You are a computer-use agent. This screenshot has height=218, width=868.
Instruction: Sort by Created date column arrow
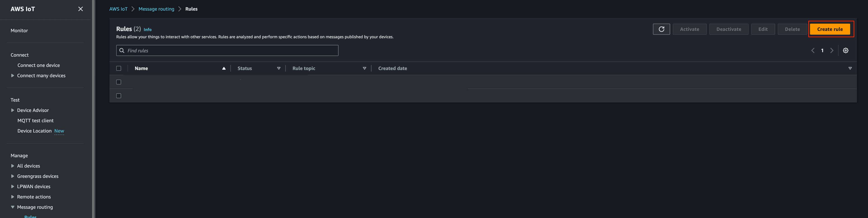pos(850,68)
